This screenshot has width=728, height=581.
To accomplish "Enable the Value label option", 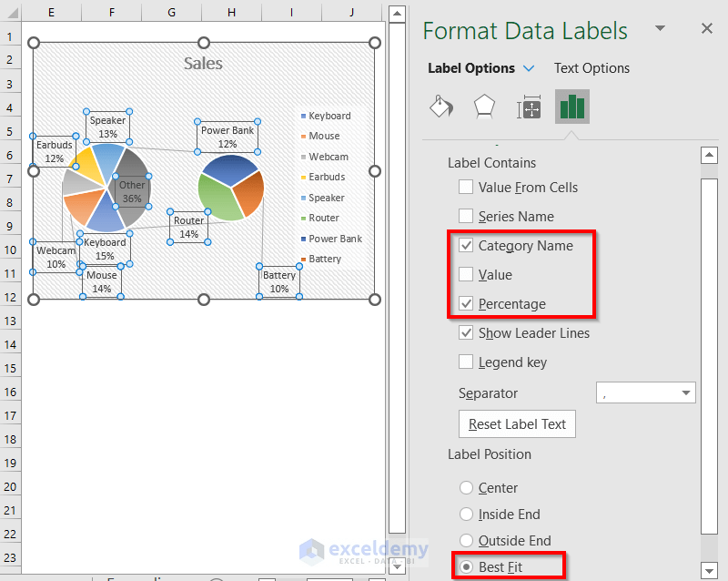I will coord(466,274).
